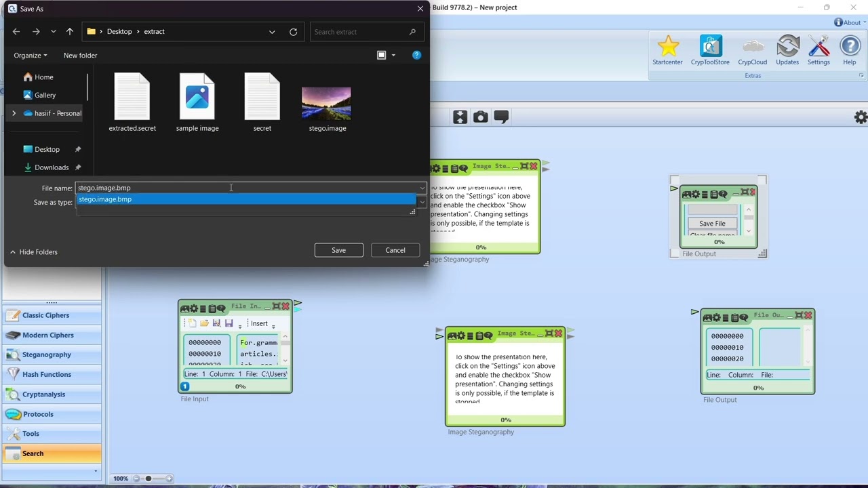Open settings gear of lower Image Steganography component
The height and width of the screenshot is (488, 868).
[461, 335]
